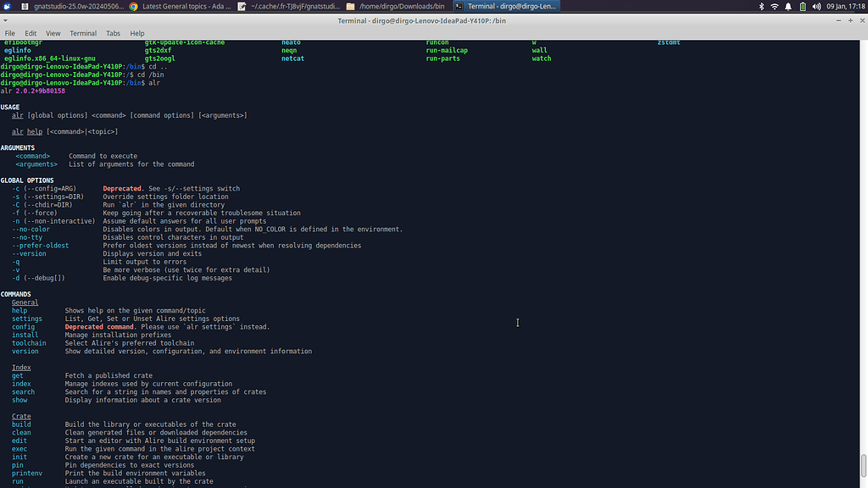Click the green battery status icon

click(801, 6)
